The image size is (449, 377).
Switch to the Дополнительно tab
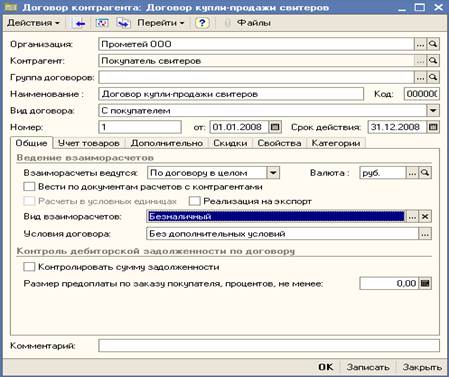pyautogui.click(x=167, y=143)
